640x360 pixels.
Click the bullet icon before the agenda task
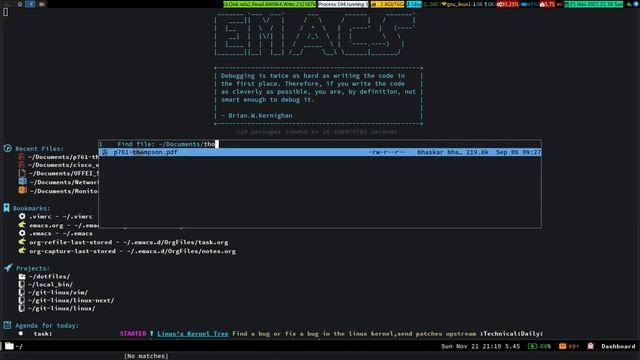21,333
